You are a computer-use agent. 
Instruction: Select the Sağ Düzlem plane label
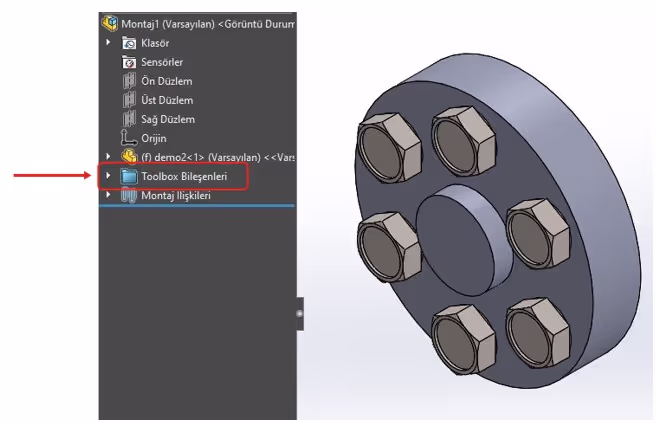pyautogui.click(x=168, y=119)
